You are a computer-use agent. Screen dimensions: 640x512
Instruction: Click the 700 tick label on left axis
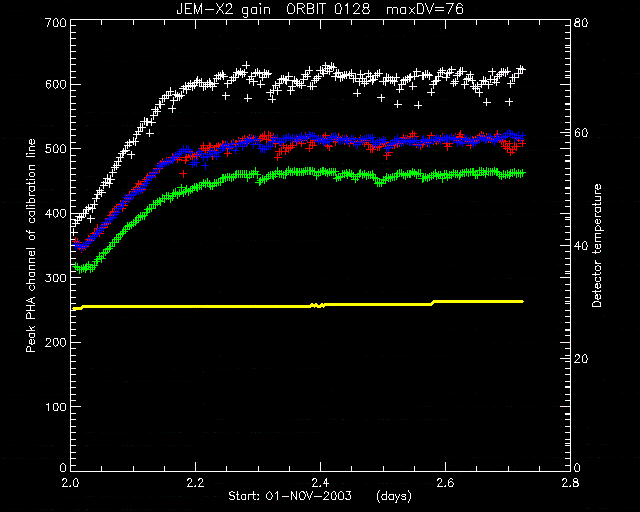56,22
